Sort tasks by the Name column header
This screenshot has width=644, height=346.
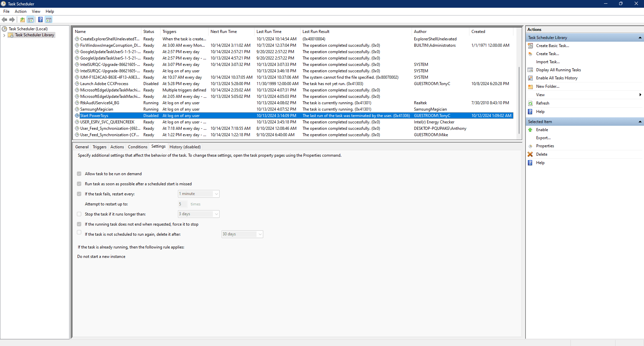click(x=107, y=32)
